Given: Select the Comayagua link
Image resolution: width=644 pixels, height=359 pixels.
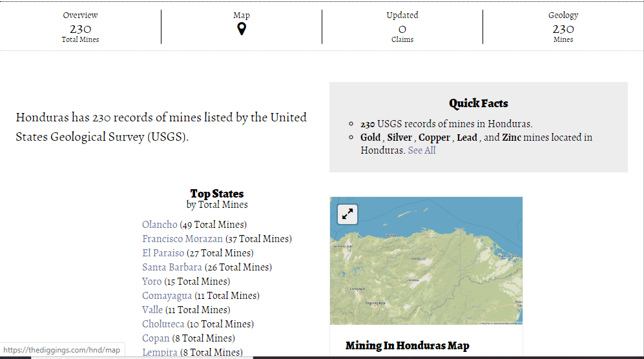Looking at the screenshot, I should coord(167,296).
